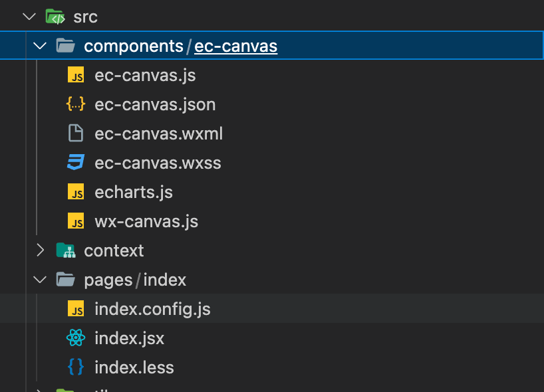Select the index.config.js file
The width and height of the screenshot is (544, 392).
coord(153,308)
